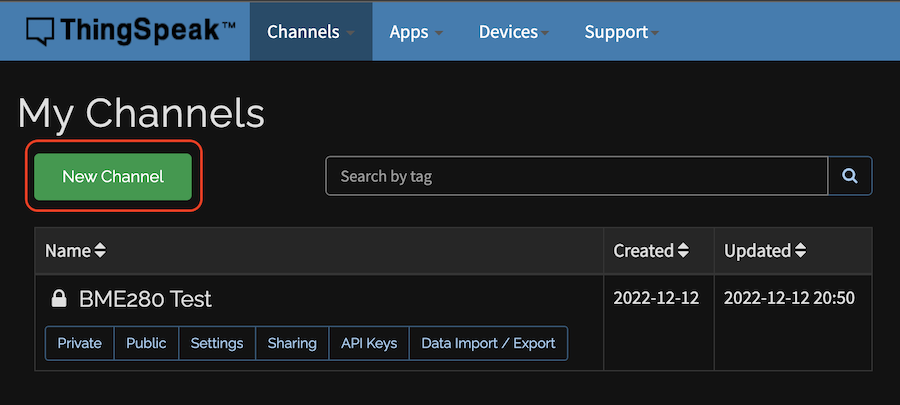This screenshot has height=405, width=900.
Task: Click the updated timestamp 2022-12-12 20:50
Action: click(789, 298)
